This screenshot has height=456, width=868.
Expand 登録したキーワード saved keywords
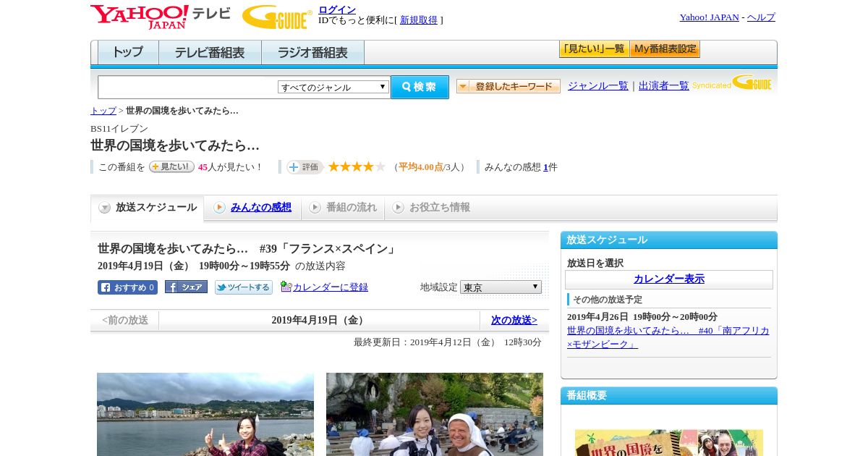point(509,86)
